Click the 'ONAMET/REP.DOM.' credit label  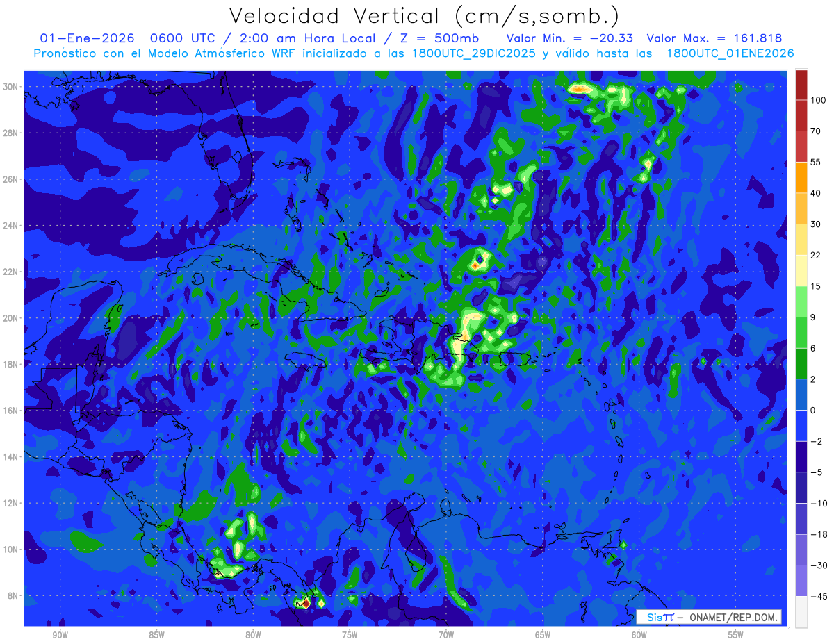point(733,618)
